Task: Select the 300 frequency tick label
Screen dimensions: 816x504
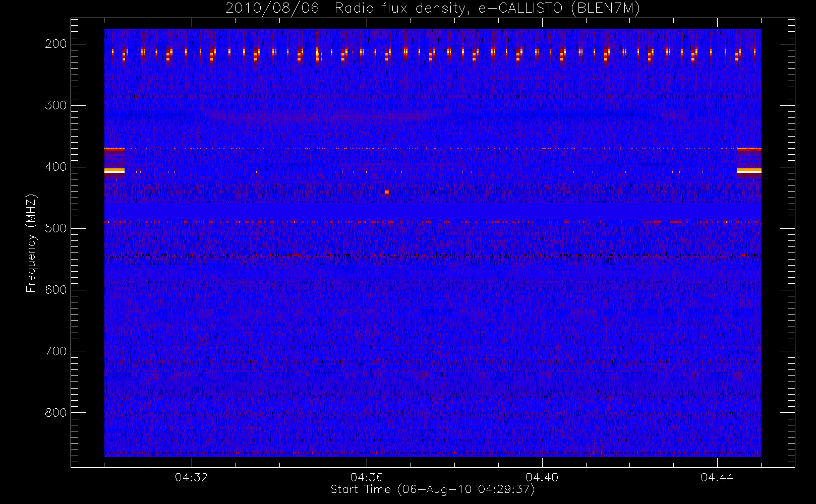Action: tap(56, 105)
